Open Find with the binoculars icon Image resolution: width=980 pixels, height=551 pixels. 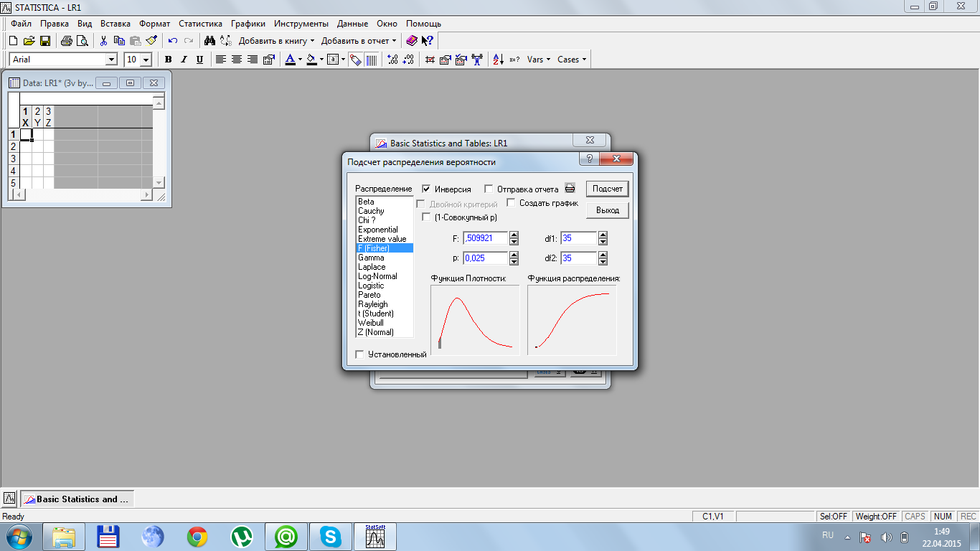coord(209,41)
